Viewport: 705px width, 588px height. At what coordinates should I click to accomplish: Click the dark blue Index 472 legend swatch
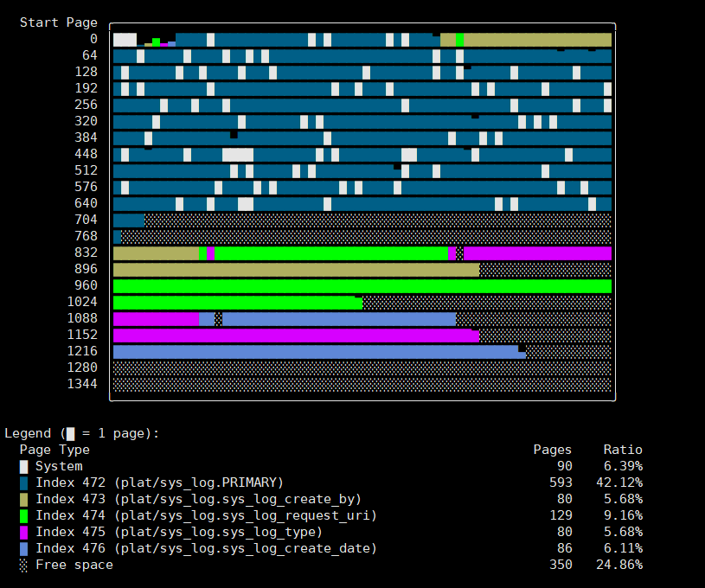tap(23, 483)
